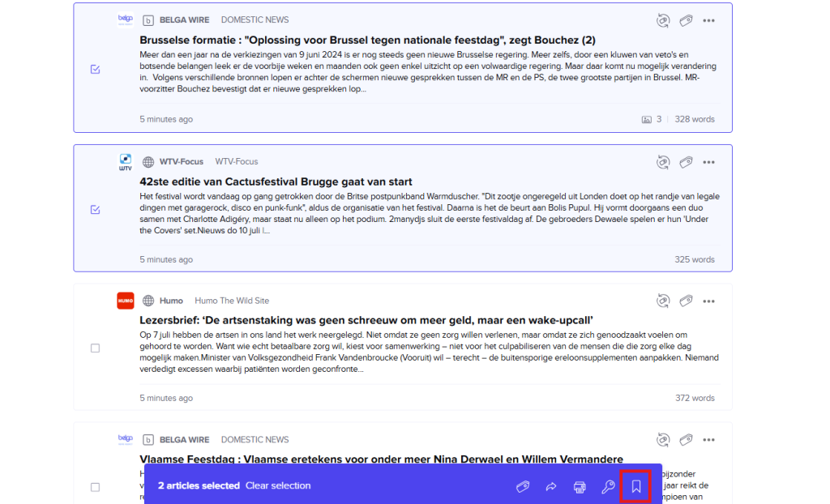Click the circular-arrows icon on the Brusselse formatie article
The width and height of the screenshot is (830, 504).
pyautogui.click(x=663, y=20)
